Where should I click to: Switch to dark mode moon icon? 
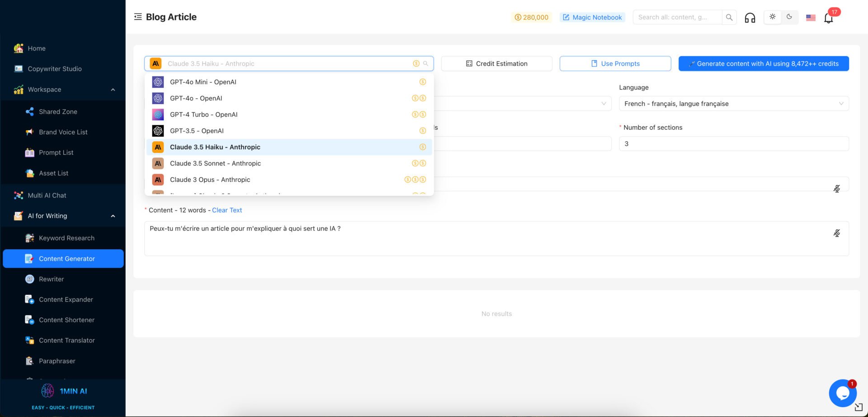789,17
